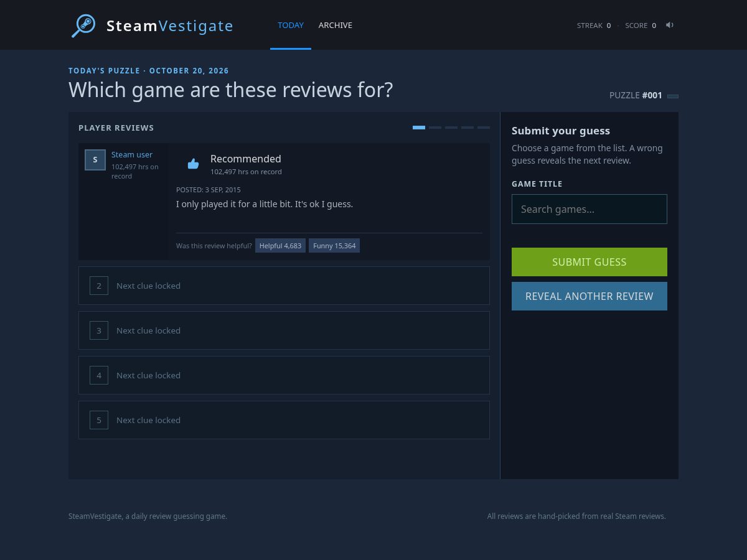Viewport: 747px width, 560px height.
Task: Click the STREAK counter
Action: pos(594,26)
